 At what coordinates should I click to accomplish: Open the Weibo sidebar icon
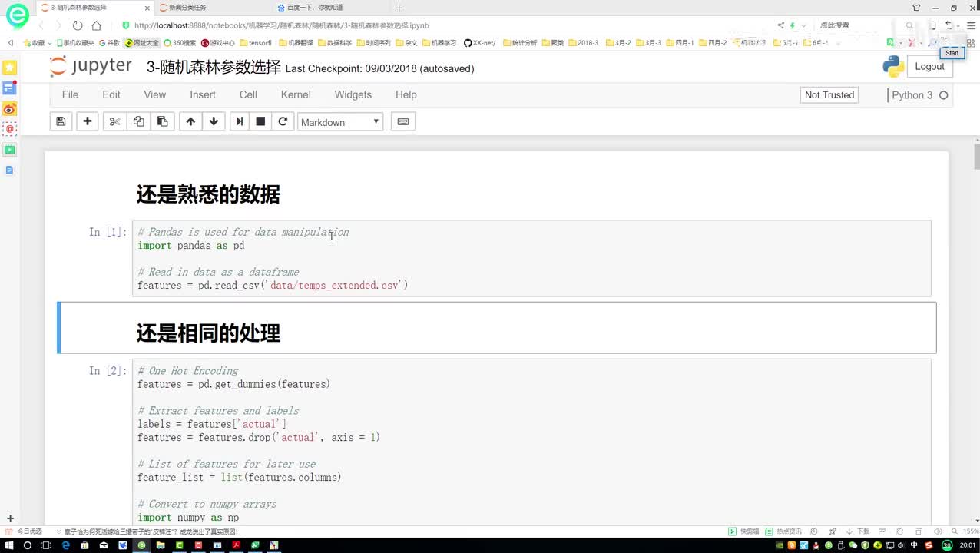pos(9,109)
